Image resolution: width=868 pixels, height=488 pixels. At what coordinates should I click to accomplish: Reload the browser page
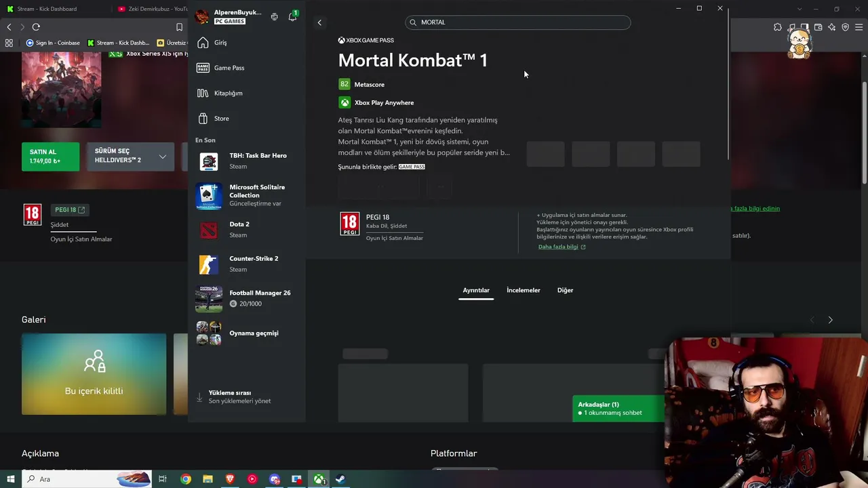click(36, 27)
